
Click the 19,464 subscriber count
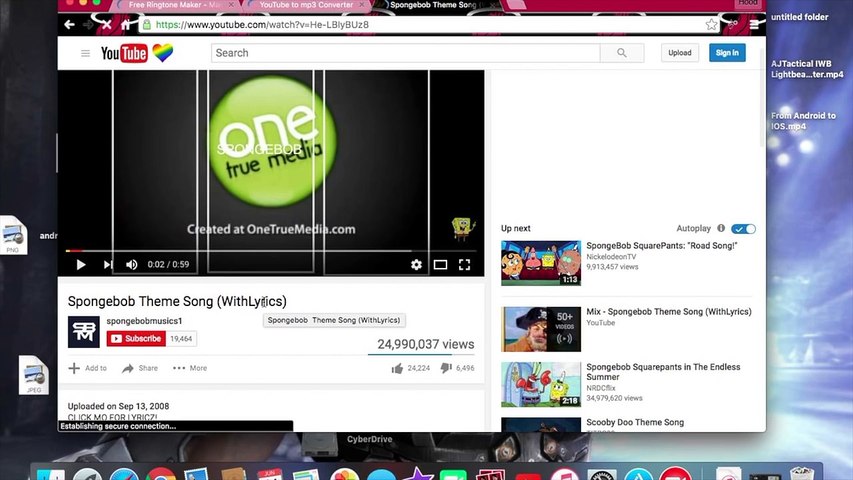coord(181,339)
